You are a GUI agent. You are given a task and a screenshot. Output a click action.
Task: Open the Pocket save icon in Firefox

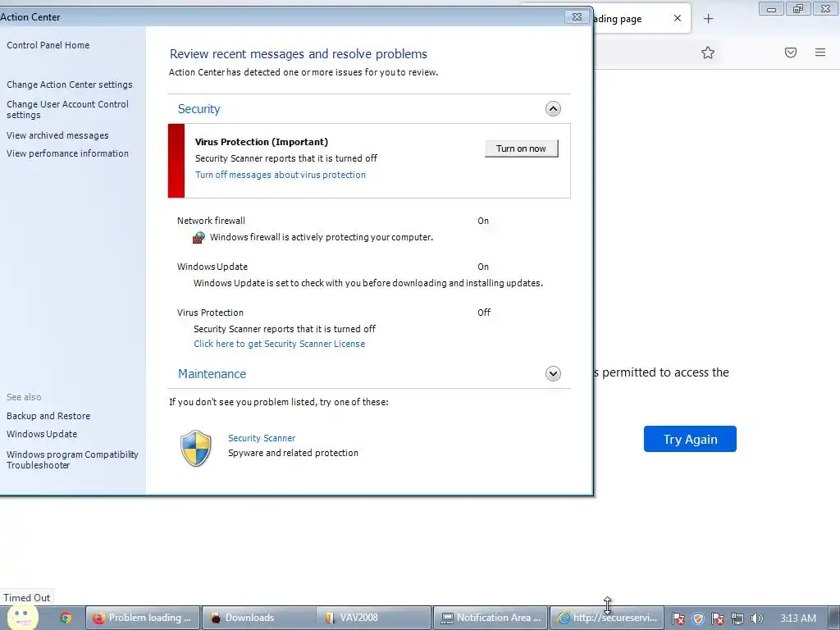pos(791,52)
